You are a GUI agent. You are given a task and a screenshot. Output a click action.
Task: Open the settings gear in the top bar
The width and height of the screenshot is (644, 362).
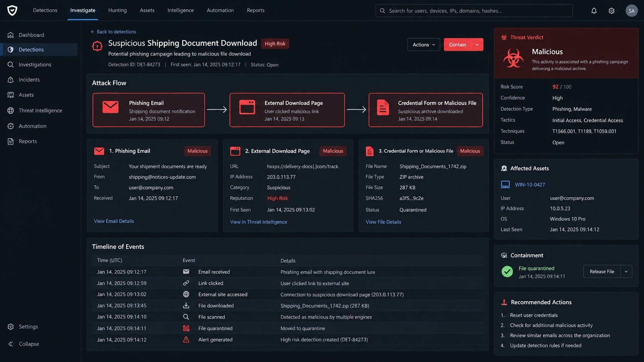611,11
